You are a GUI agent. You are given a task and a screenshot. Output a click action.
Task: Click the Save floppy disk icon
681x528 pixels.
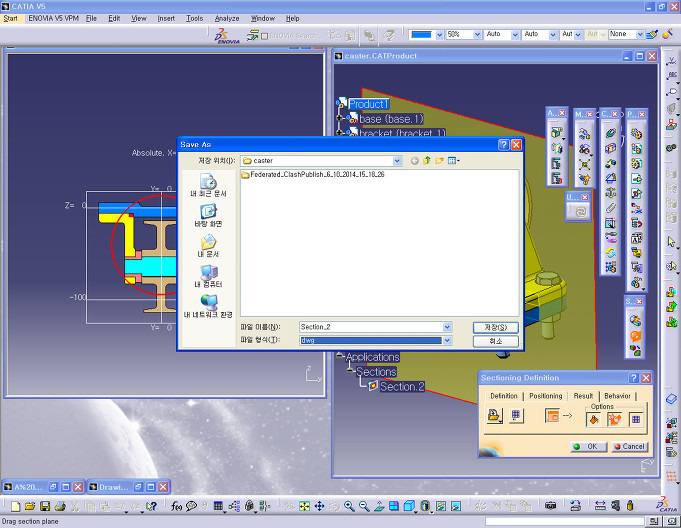[x=45, y=506]
